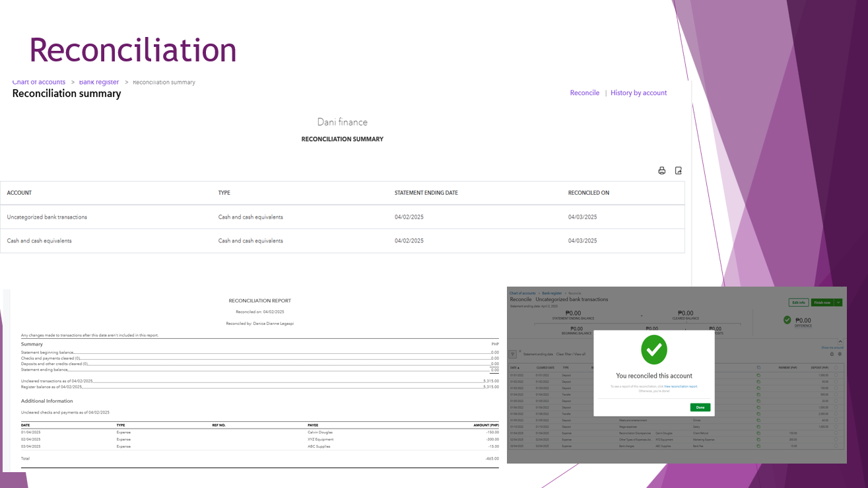The image size is (868, 488).
Task: Export the reconciliation summary using the export icon
Action: click(679, 171)
